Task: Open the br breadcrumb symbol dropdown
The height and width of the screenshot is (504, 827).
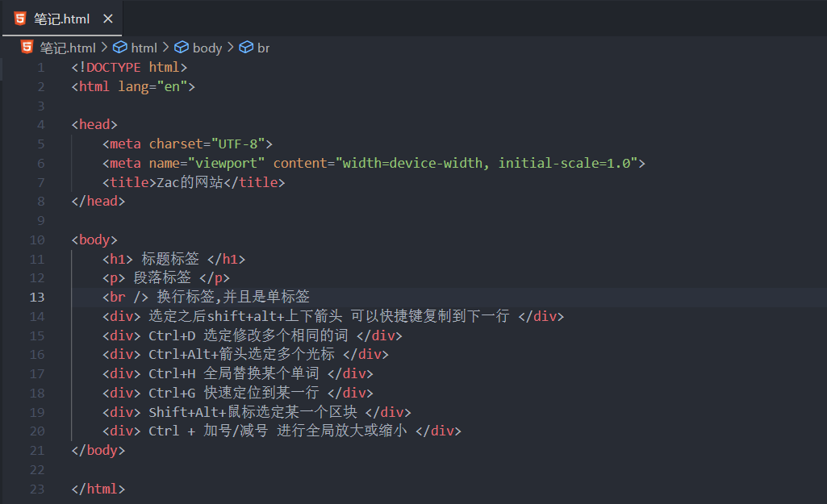Action: 263,48
